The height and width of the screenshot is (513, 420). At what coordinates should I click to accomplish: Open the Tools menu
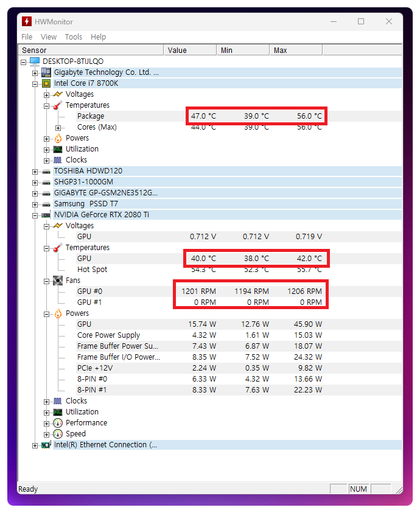(73, 37)
